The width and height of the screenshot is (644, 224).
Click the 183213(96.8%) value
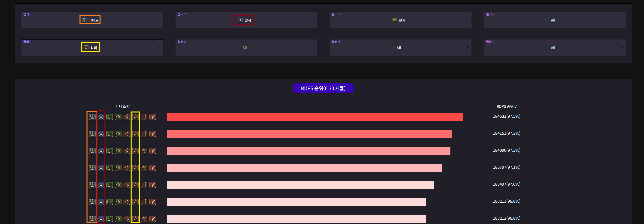506,201
